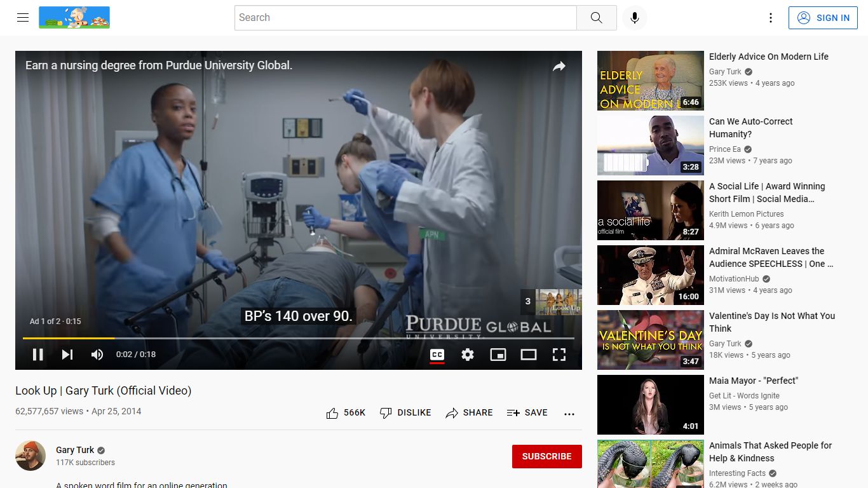868x488 pixels.
Task: Click the Look Up skip preview thumbnail
Action: coord(559,302)
